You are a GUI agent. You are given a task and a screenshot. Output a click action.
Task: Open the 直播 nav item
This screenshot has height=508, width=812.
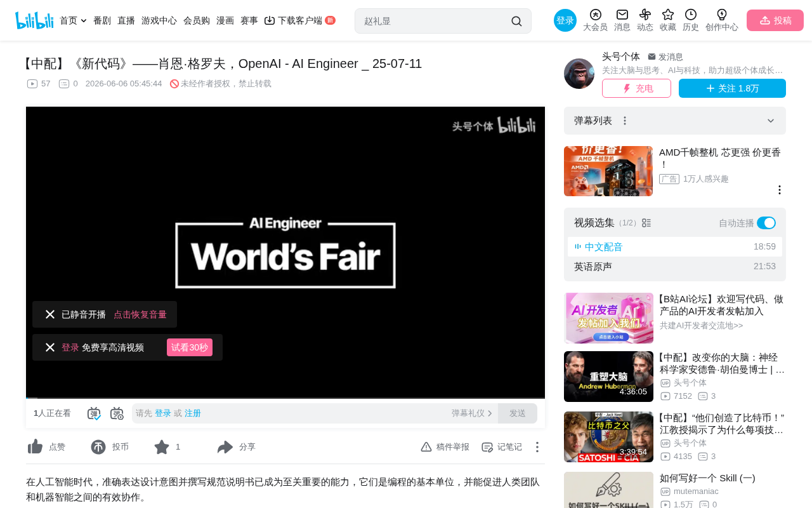(x=126, y=20)
